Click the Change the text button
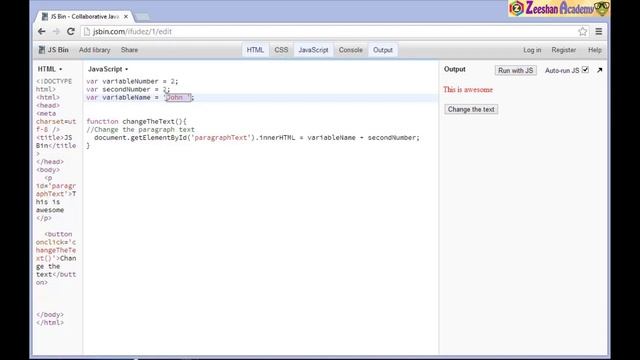Viewport: 640px width, 360px height. tap(471, 109)
